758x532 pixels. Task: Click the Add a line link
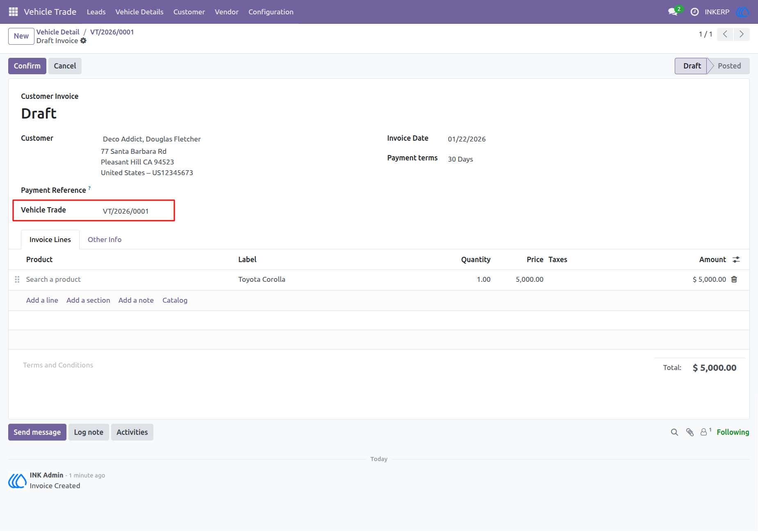[42, 300]
